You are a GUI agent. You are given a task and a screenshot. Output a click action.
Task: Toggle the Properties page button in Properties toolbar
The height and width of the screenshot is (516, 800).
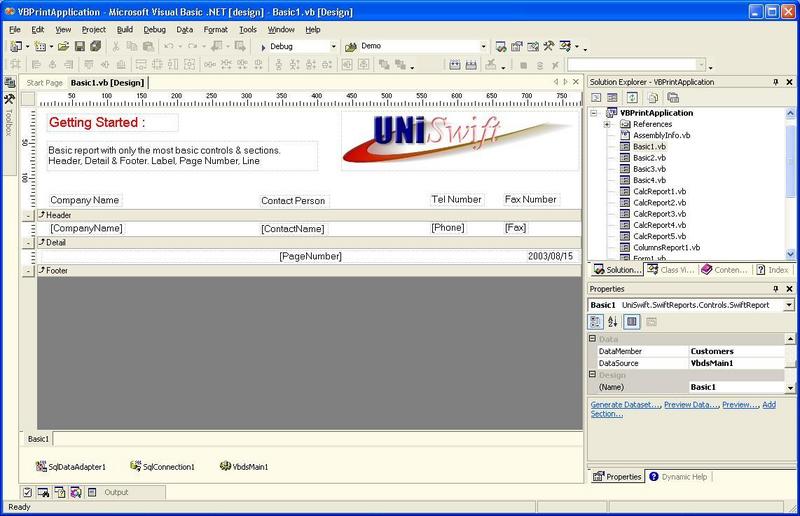632,322
